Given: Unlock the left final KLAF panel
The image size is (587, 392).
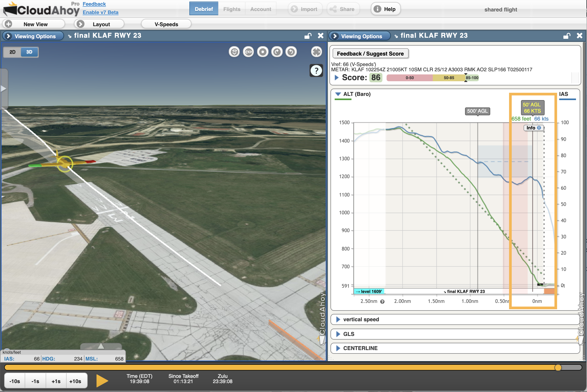Looking at the screenshot, I should coord(308,36).
